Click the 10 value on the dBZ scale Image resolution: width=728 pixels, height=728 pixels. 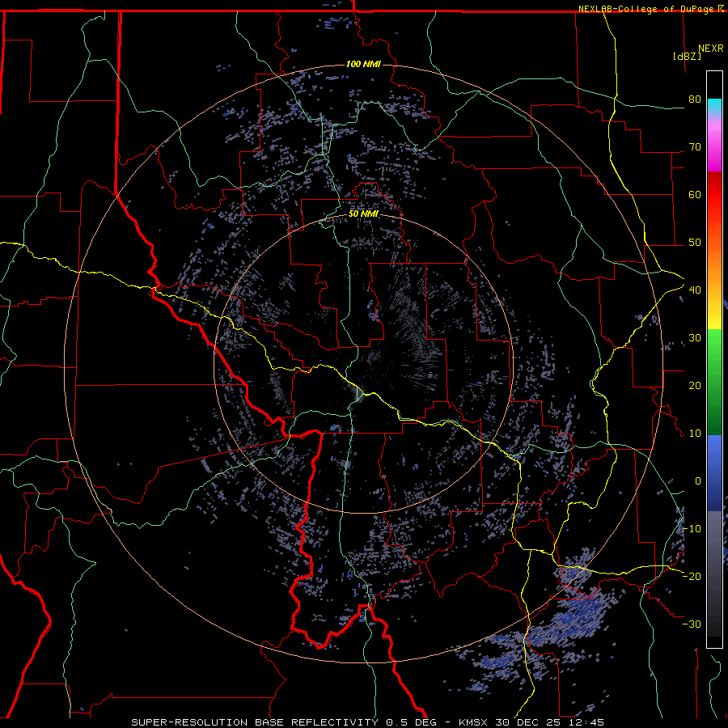tap(695, 434)
